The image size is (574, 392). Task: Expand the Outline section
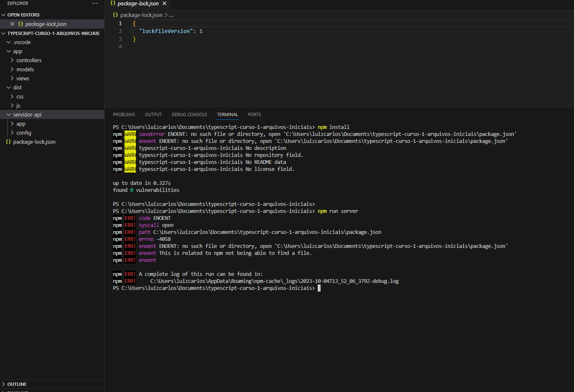(x=4, y=384)
